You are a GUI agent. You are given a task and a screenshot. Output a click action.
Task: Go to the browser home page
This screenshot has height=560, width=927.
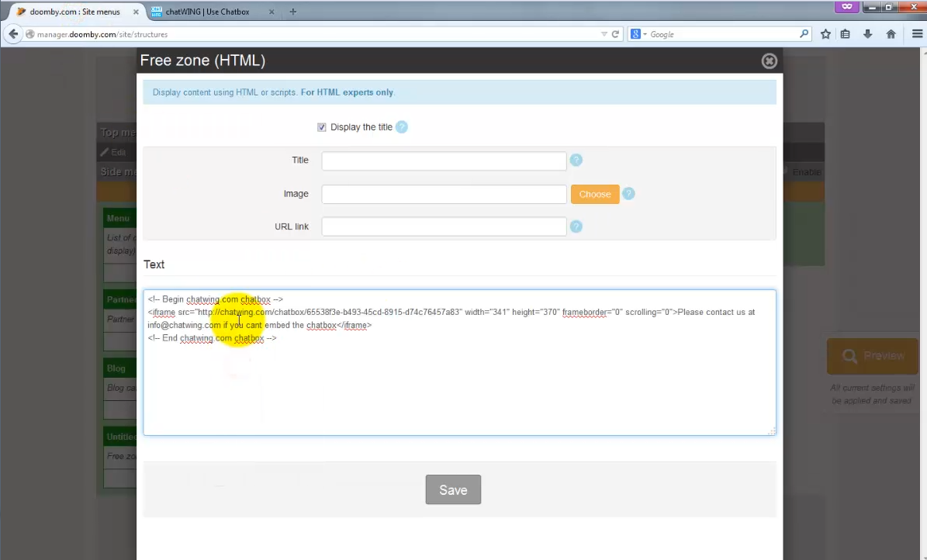click(x=891, y=34)
